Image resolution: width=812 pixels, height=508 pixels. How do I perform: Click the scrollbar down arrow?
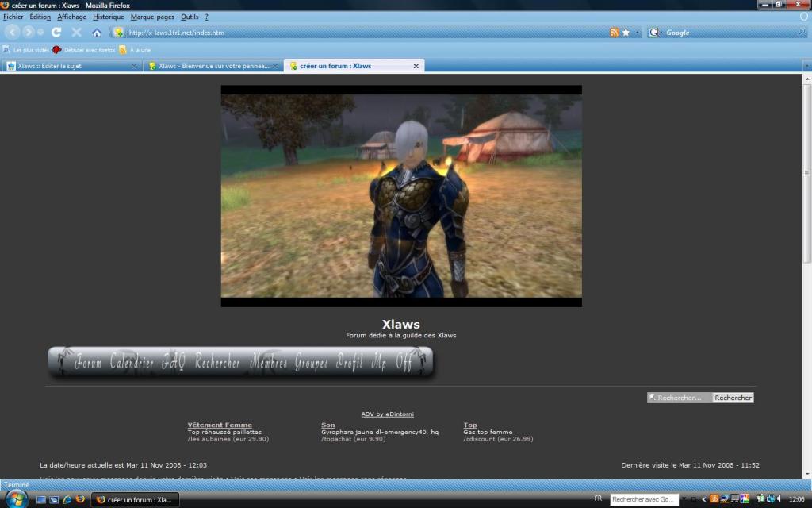click(x=806, y=473)
